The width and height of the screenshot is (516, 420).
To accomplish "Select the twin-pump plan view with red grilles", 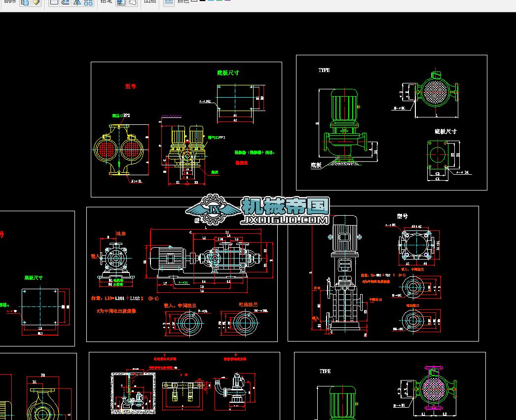I will coord(119,150).
